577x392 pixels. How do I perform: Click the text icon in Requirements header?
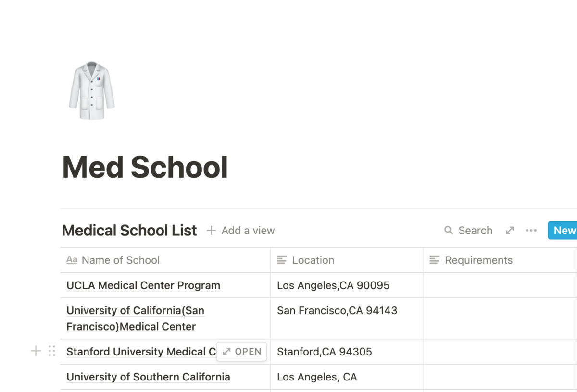point(434,260)
